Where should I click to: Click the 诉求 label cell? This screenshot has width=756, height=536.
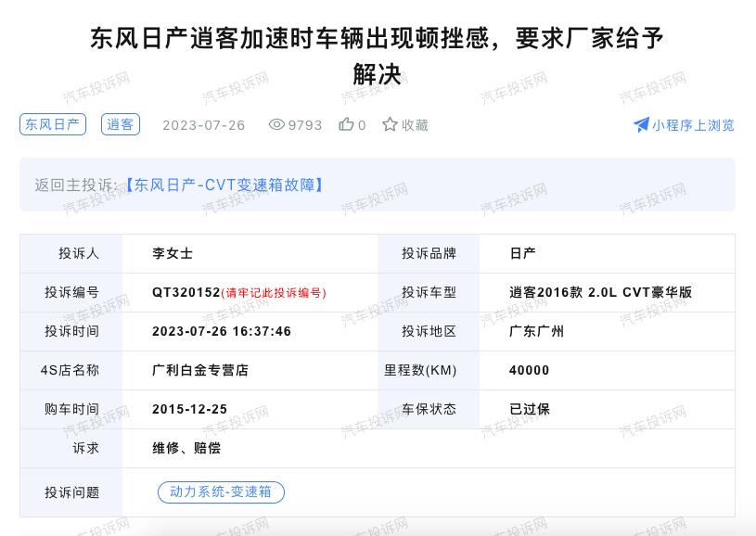click(71, 448)
